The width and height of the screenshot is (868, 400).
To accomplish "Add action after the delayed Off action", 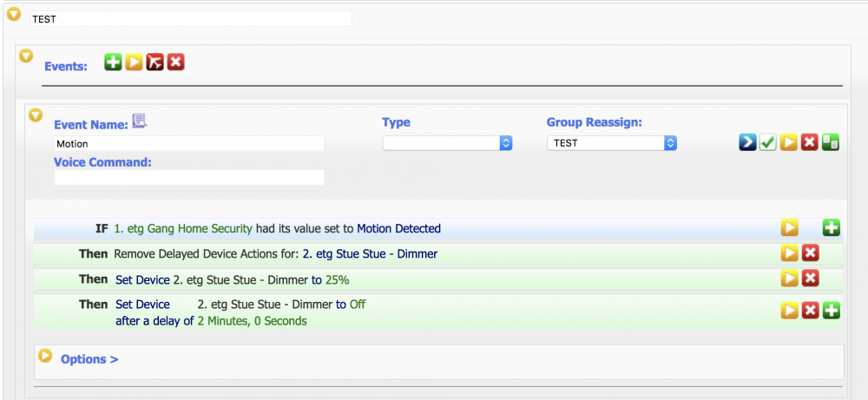I will click(x=831, y=311).
